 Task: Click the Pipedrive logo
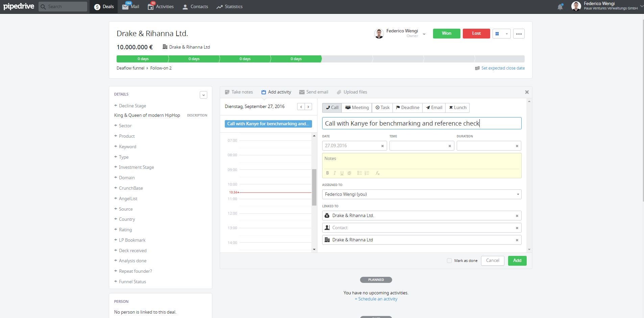[x=19, y=6]
